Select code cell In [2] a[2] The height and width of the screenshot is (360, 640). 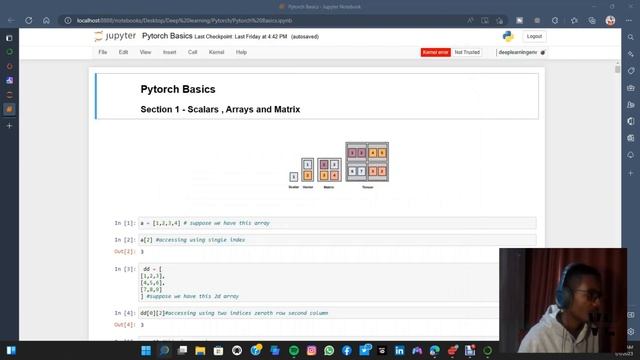(x=337, y=240)
